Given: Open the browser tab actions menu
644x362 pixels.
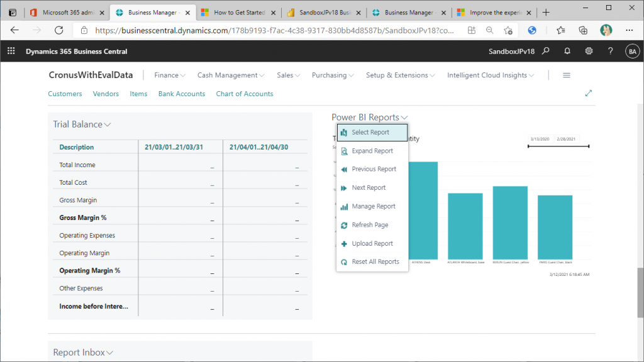Looking at the screenshot, I should click(x=13, y=13).
